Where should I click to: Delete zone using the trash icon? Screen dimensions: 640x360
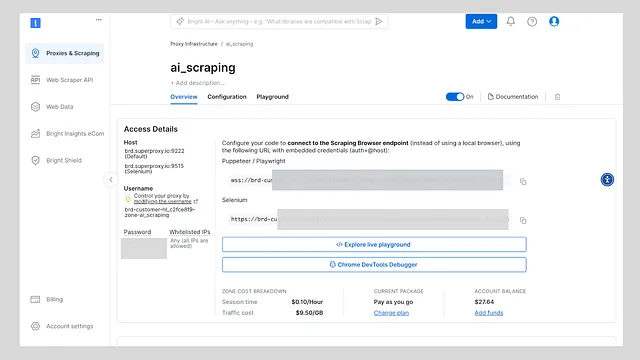pos(557,97)
